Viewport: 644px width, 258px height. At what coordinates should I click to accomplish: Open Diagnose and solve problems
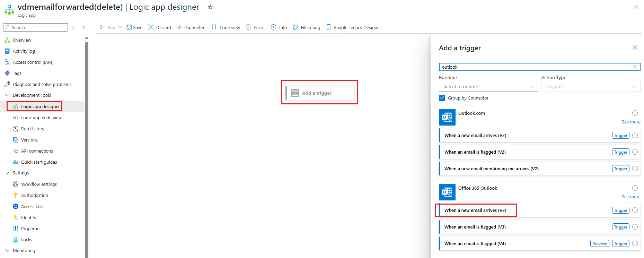click(42, 85)
